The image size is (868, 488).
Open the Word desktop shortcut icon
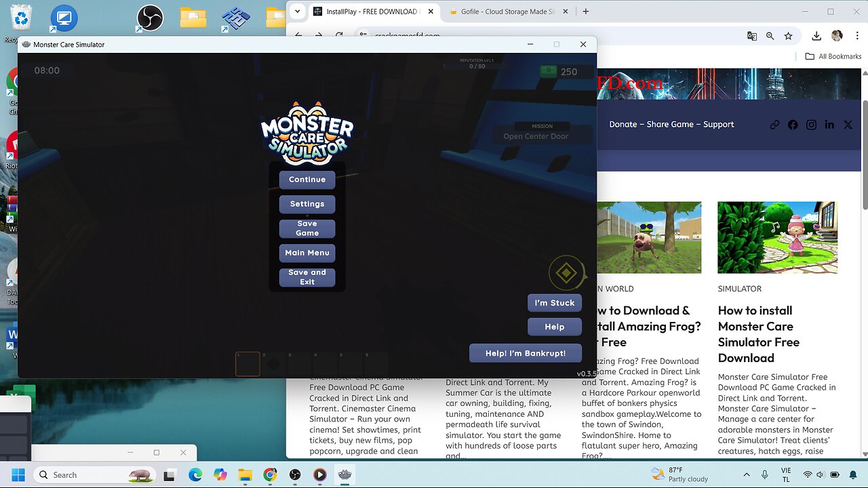point(12,336)
